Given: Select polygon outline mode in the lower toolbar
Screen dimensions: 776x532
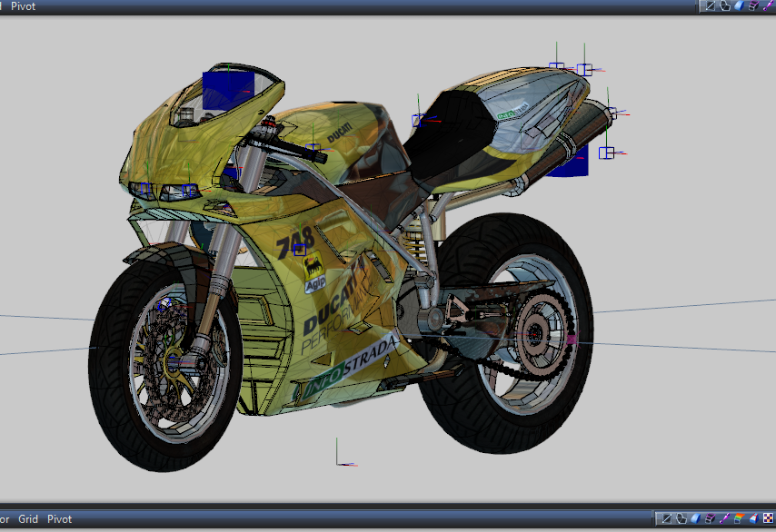Looking at the screenshot, I should (681, 518).
